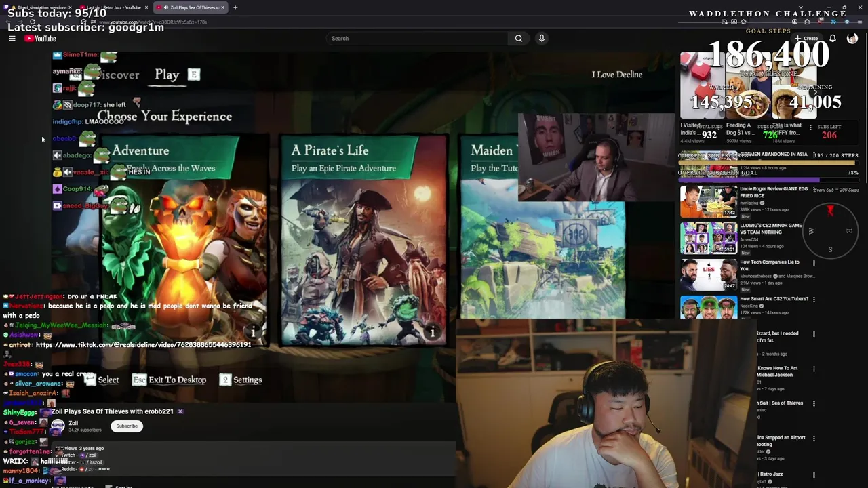Open the TikTok link posted by antirot

click(143, 345)
